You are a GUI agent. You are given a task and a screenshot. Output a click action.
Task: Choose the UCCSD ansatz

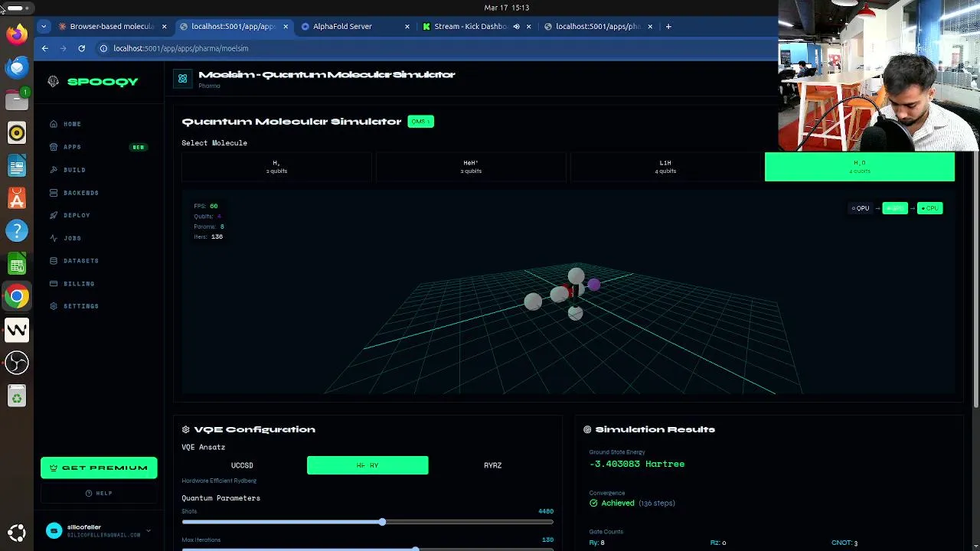[x=242, y=465]
